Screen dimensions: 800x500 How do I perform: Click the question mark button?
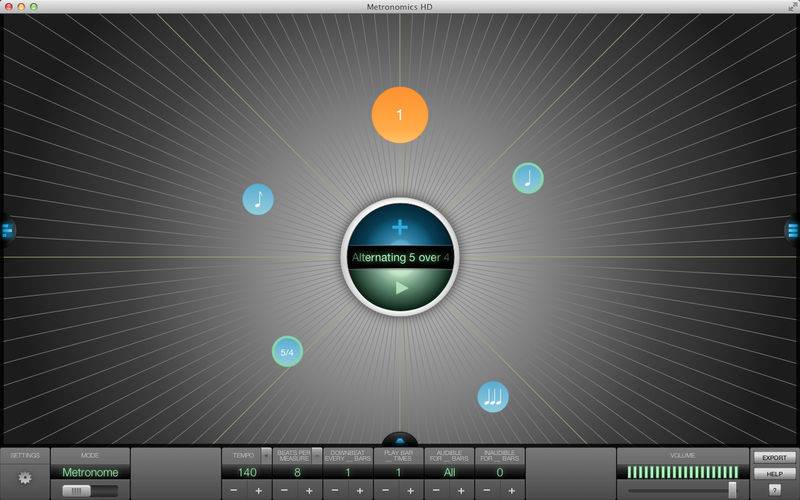pyautogui.click(x=774, y=490)
